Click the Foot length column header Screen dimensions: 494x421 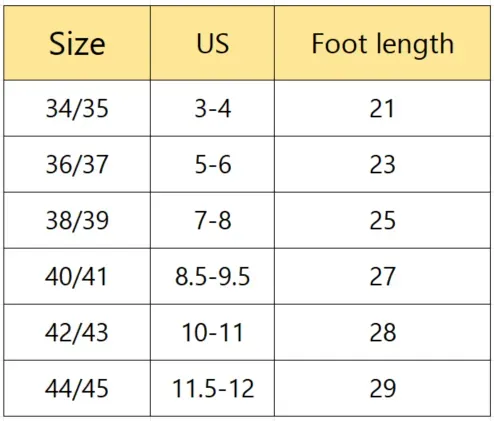pos(382,43)
